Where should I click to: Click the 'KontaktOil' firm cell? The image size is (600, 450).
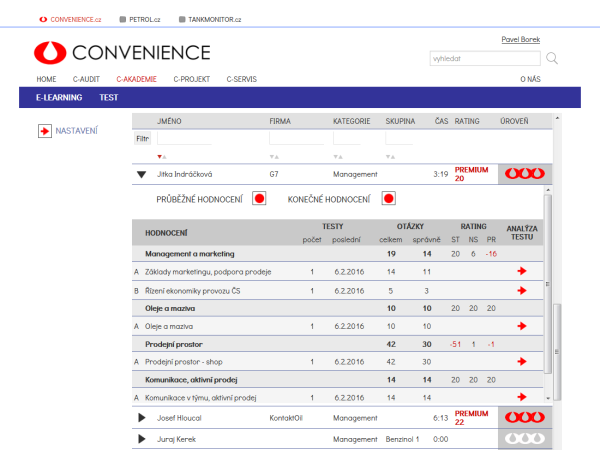pyautogui.click(x=286, y=418)
